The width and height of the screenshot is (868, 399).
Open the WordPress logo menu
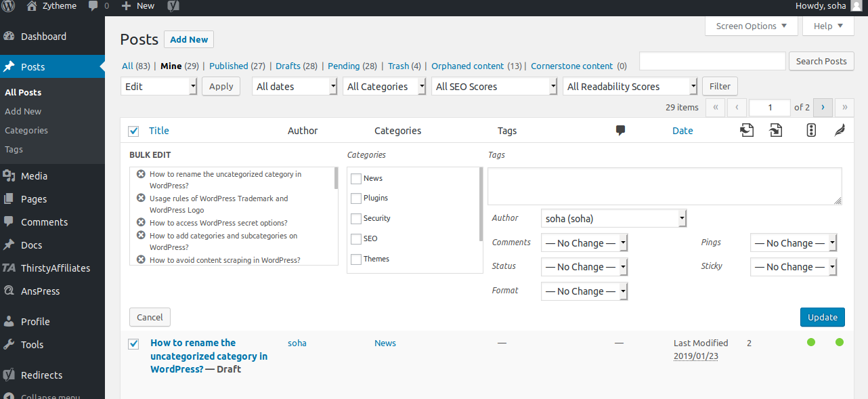point(9,6)
